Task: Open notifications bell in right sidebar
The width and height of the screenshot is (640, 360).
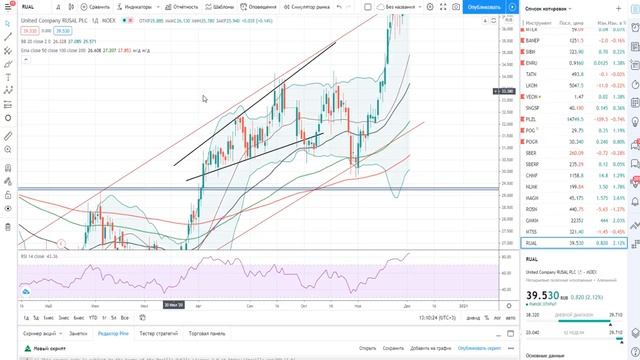Action: point(635,202)
